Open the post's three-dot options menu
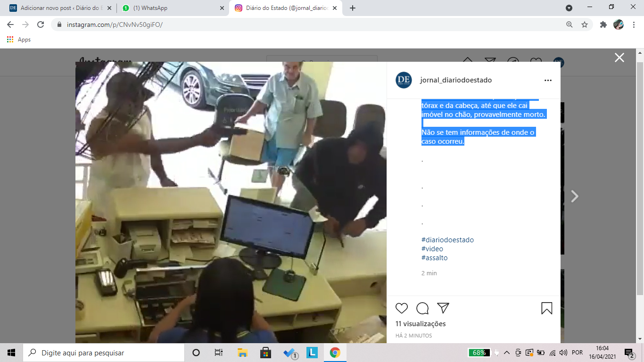 tap(548, 81)
